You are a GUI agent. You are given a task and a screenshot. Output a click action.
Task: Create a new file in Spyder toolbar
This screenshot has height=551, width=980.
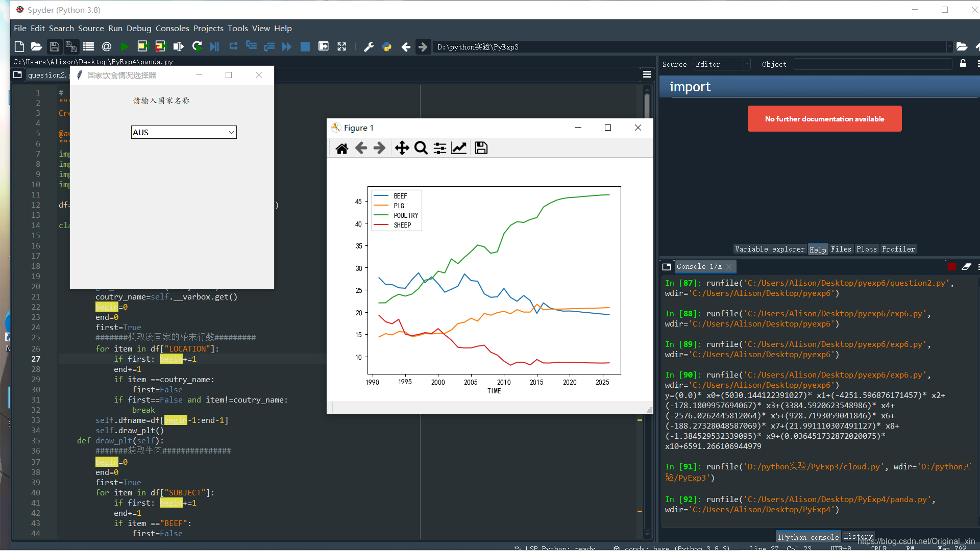coord(19,47)
